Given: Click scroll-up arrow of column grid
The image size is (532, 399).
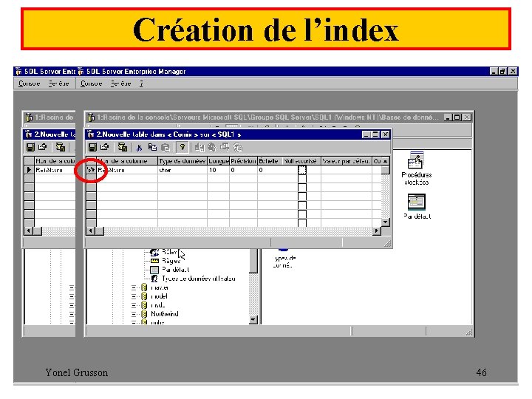Looking at the screenshot, I should 385,161.
